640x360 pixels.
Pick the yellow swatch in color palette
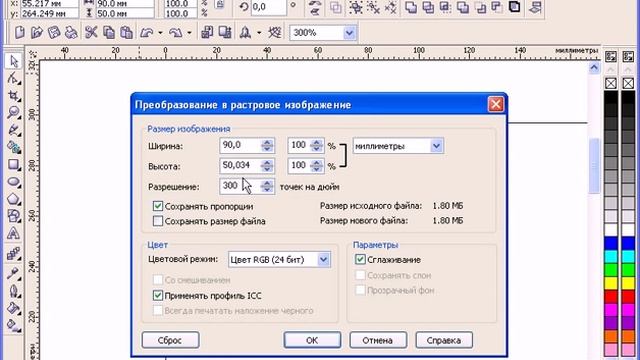click(x=611, y=283)
